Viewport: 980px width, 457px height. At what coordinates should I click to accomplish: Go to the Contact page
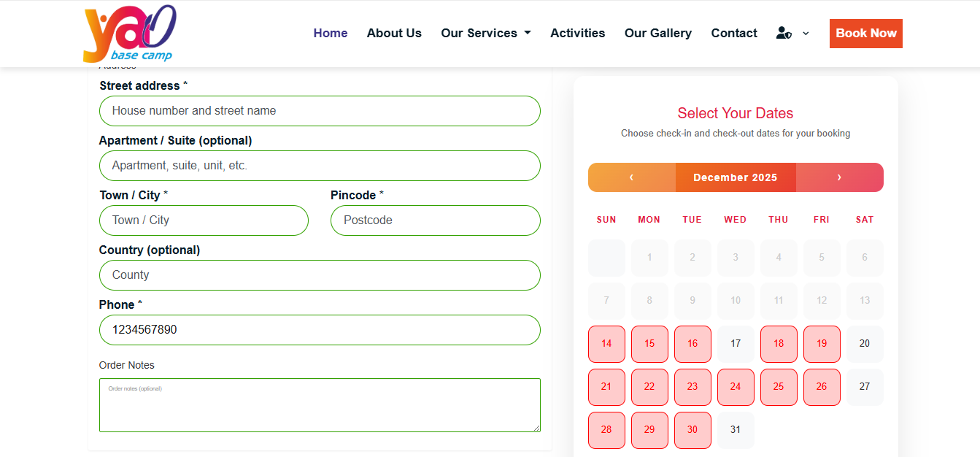(734, 33)
